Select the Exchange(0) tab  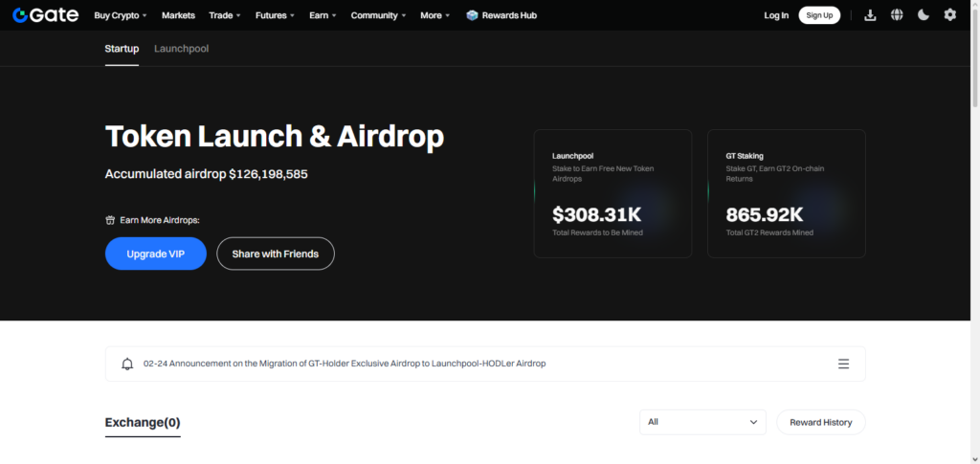point(143,423)
